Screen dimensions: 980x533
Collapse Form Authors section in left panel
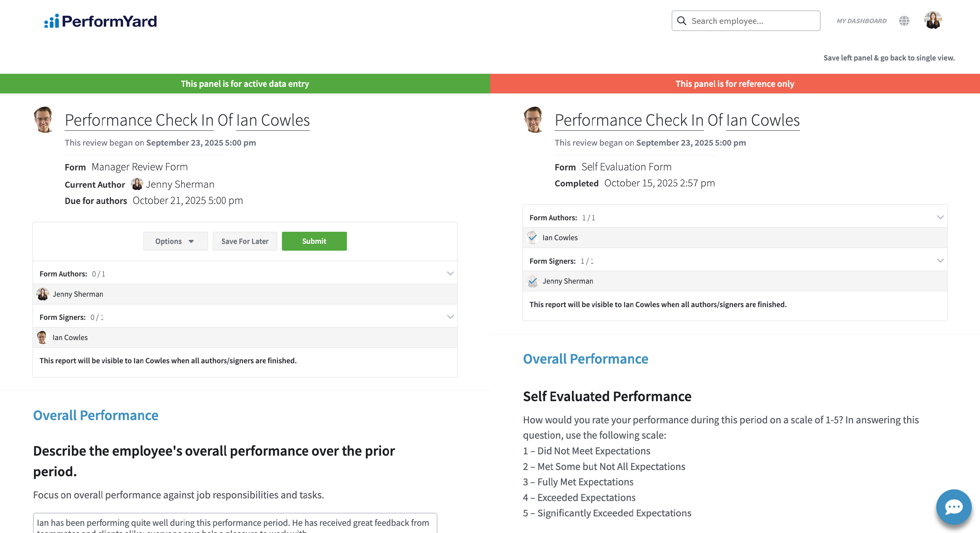coord(450,273)
